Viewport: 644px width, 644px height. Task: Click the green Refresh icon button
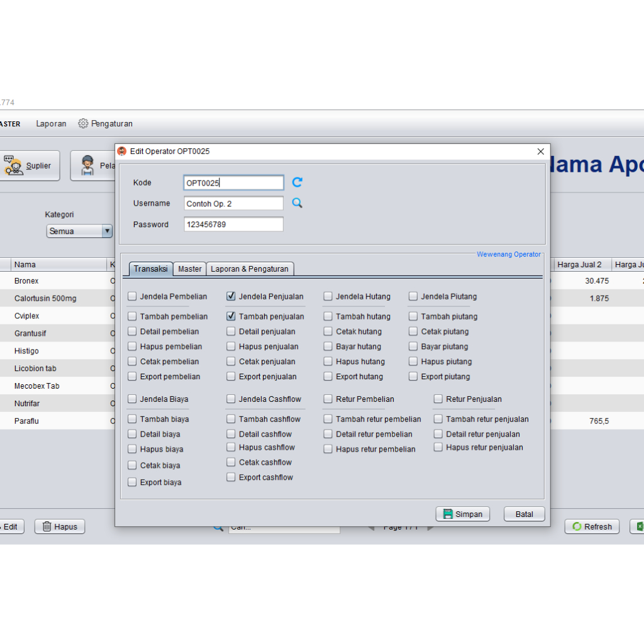(577, 526)
